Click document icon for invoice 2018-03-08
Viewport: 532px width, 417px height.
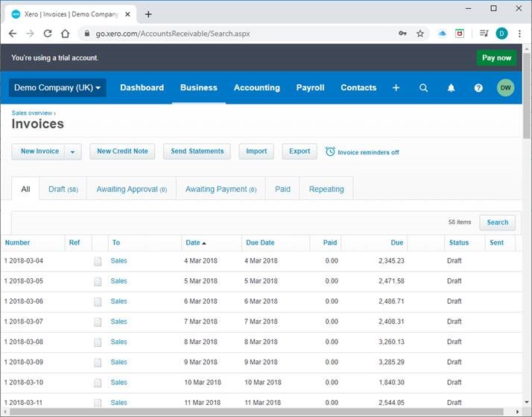(98, 342)
